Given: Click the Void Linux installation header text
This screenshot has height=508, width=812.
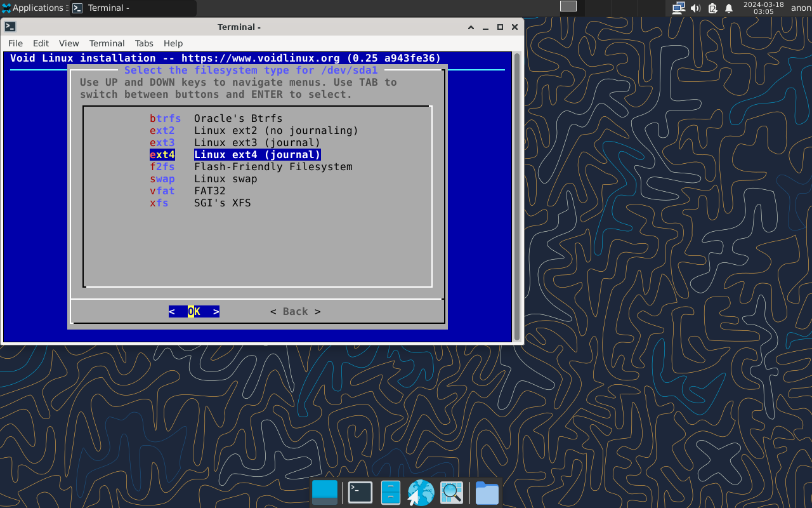Looking at the screenshot, I should pos(225,58).
